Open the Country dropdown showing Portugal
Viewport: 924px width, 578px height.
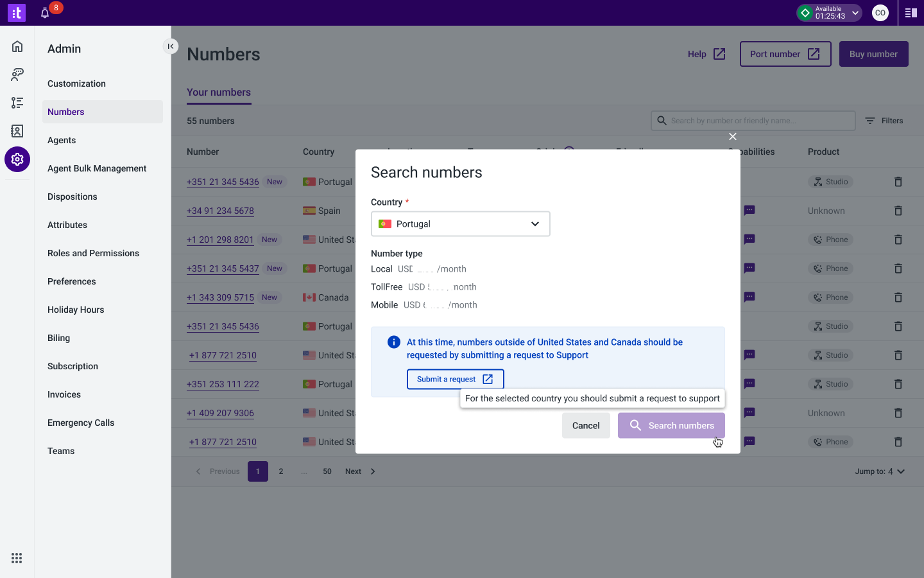click(x=460, y=223)
